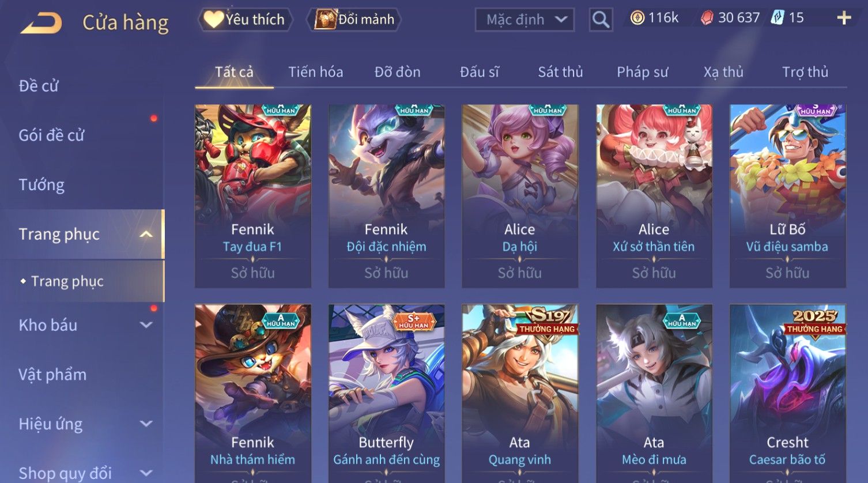Expand the Hiệu ứng sidebar section
The height and width of the screenshot is (483, 868).
pyautogui.click(x=146, y=424)
